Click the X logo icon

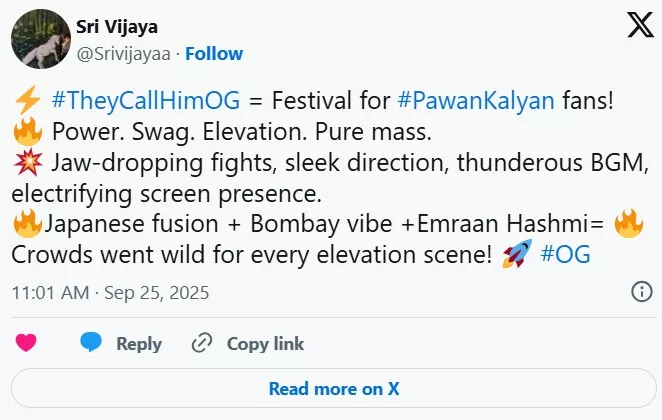[x=640, y=27]
